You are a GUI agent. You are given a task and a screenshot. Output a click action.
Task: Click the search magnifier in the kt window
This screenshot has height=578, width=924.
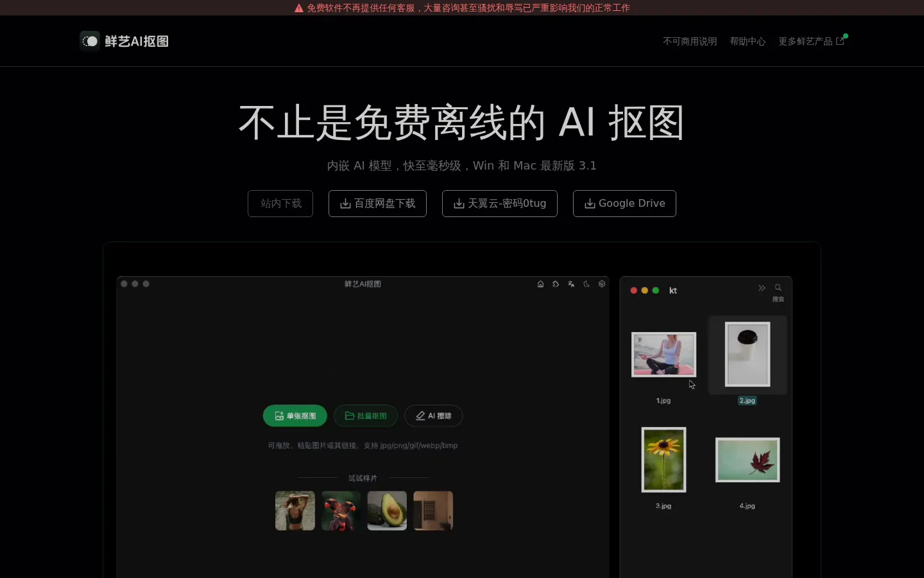[x=778, y=288]
